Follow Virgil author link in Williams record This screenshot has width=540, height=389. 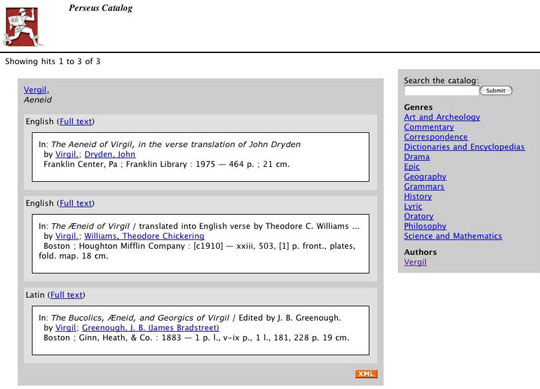click(x=66, y=236)
